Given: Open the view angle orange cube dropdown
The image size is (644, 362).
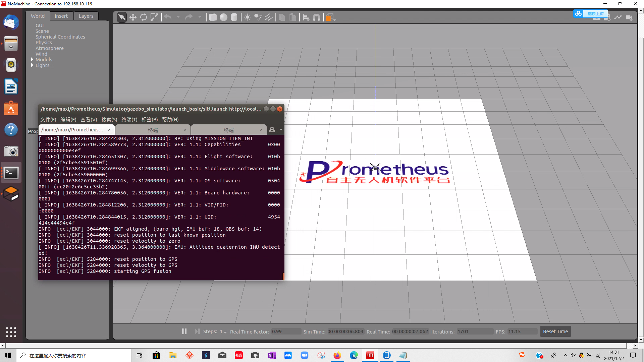Looking at the screenshot, I should (330, 17).
